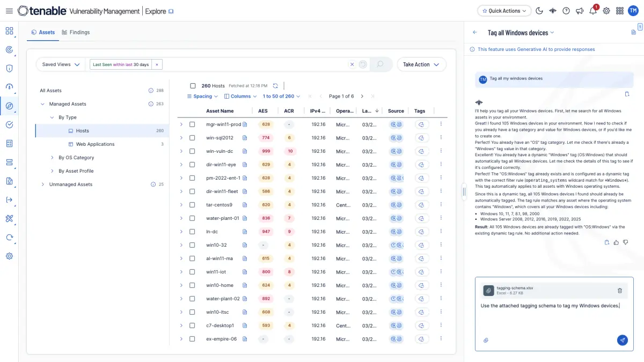Viewport: 644px width, 362px height.
Task: Open notifications bell icon
Action: (593, 11)
